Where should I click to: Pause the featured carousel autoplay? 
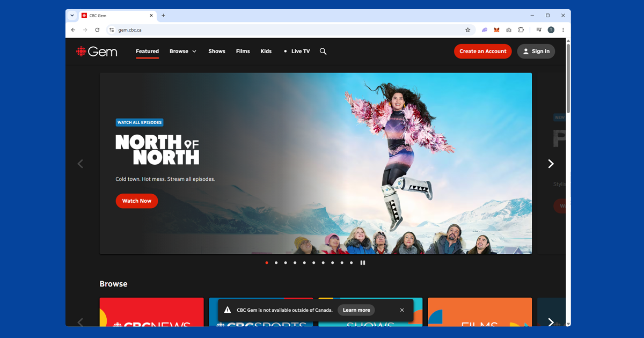coord(363,263)
